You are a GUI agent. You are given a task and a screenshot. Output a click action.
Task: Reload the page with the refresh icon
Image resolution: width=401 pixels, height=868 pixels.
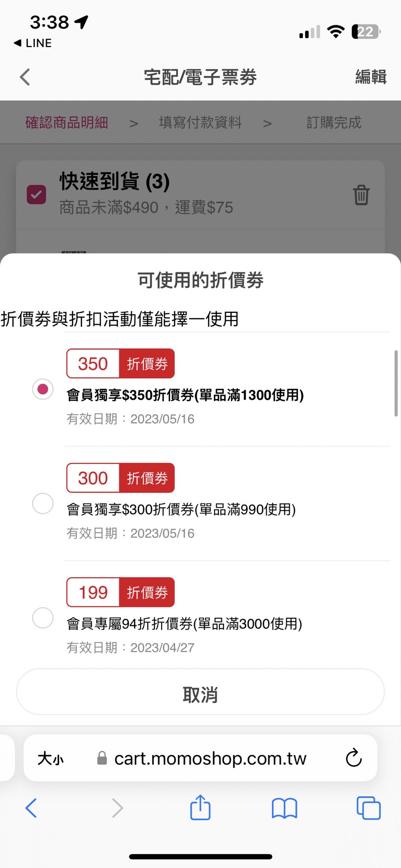coord(354,758)
